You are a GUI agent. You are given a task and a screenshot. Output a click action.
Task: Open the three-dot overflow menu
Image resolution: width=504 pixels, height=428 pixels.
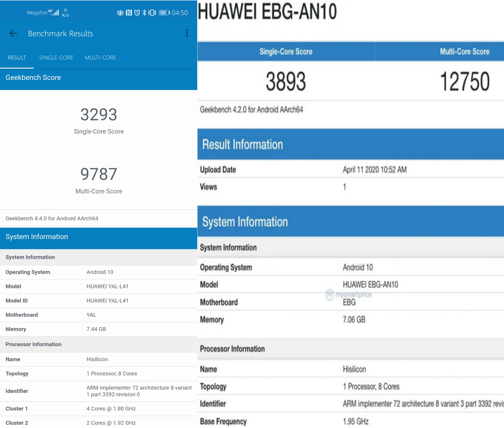pos(187,33)
